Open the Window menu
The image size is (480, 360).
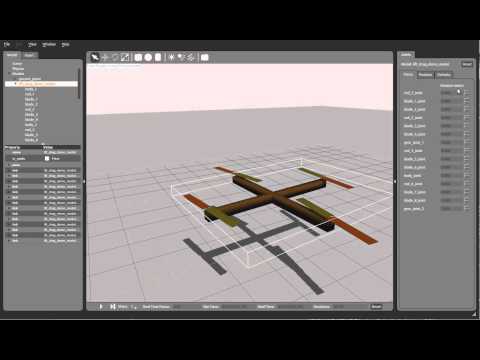click(x=49, y=44)
